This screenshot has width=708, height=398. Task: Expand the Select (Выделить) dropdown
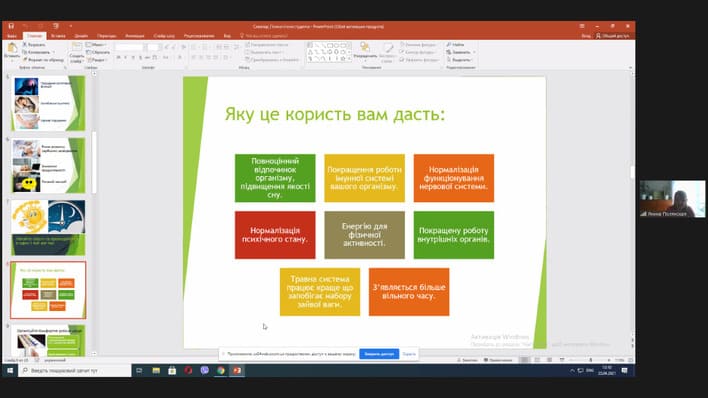click(470, 60)
